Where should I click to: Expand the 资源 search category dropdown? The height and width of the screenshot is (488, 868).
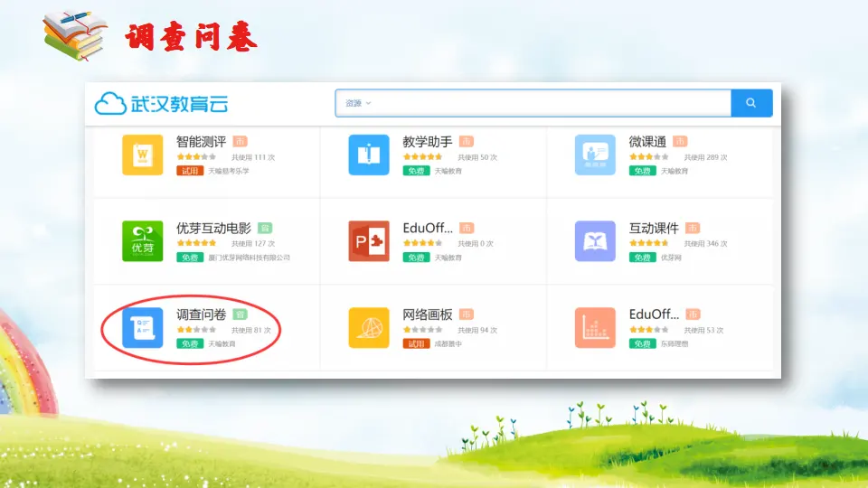358,103
